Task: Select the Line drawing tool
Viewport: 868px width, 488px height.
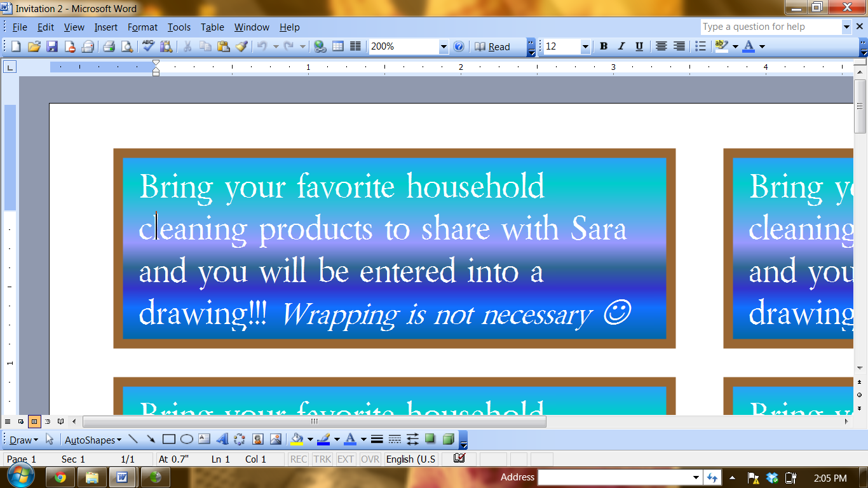Action: point(133,439)
